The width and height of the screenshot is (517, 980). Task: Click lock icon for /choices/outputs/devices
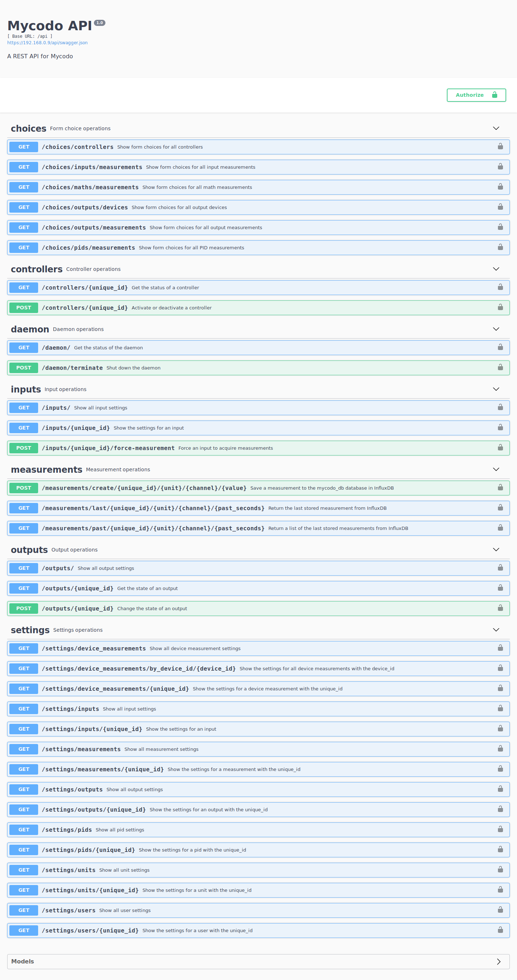point(500,207)
